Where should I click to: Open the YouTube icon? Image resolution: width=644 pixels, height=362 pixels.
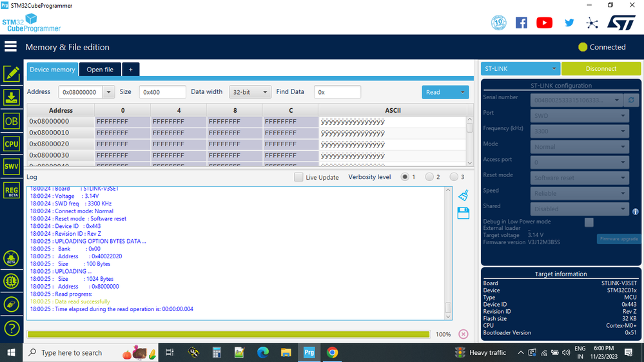[x=544, y=23]
